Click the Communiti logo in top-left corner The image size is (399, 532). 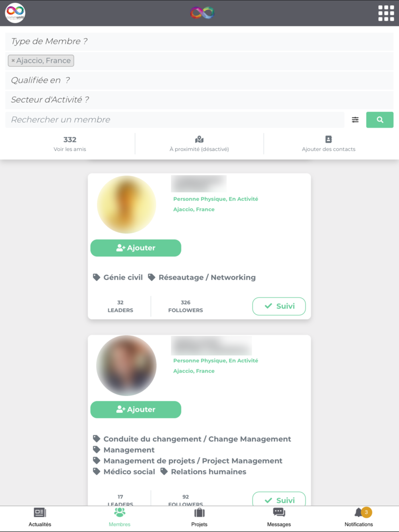coord(15,13)
